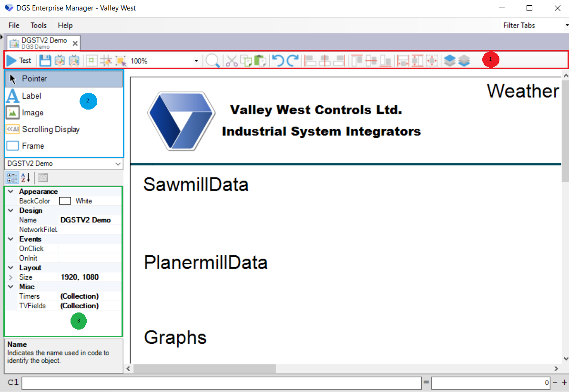The image size is (569, 392).
Task: Select the Image tool in toolbox
Action: (64, 113)
